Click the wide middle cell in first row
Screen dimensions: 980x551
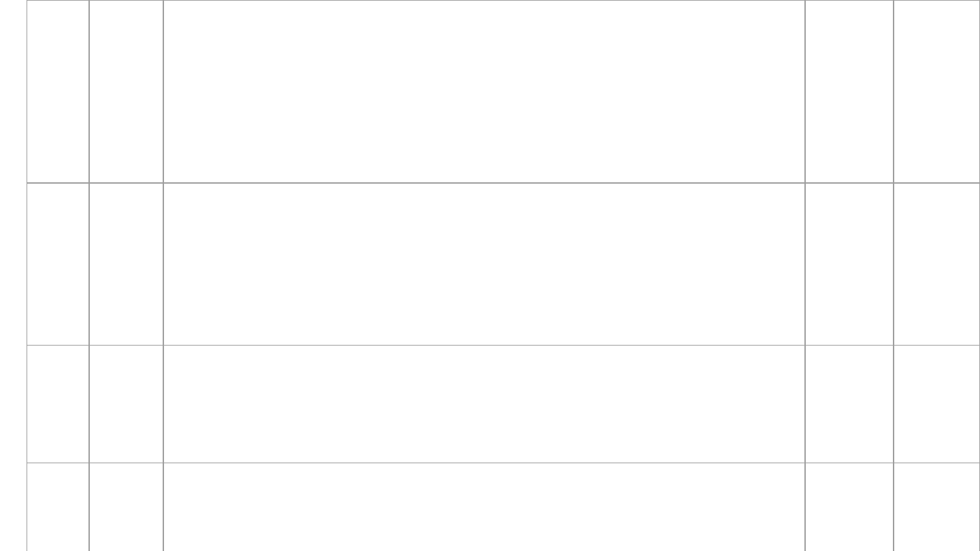[x=484, y=91]
